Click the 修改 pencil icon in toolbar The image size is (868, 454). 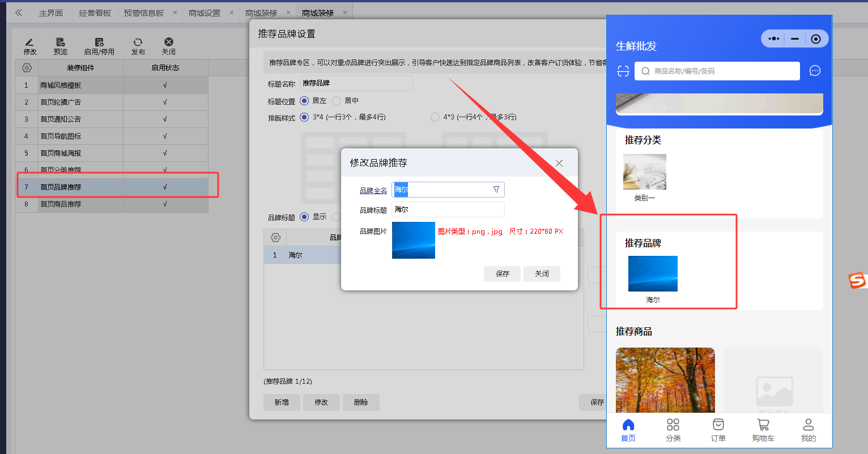point(29,42)
